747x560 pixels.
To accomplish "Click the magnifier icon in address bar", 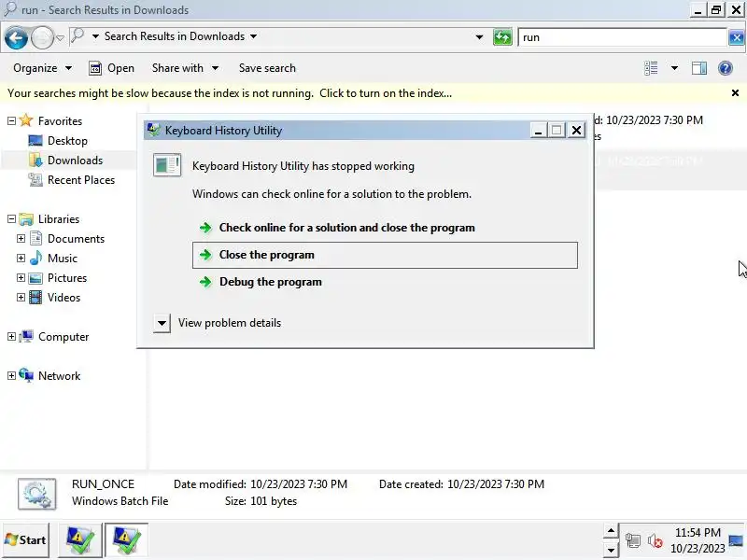I will pos(78,35).
